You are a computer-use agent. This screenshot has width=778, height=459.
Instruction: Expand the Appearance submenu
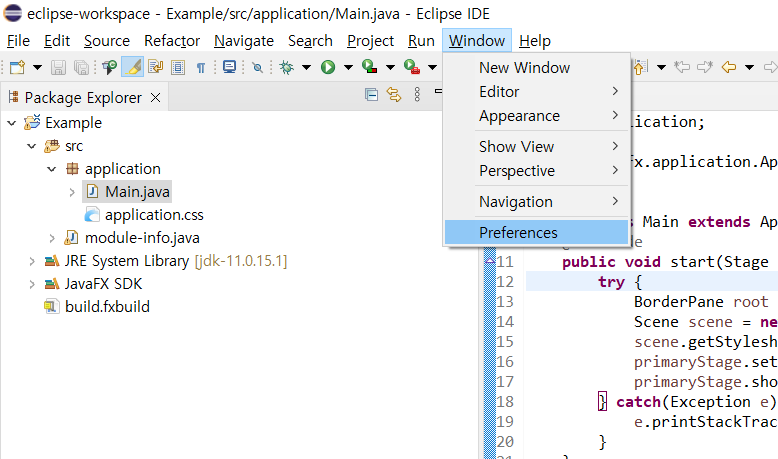coord(536,116)
